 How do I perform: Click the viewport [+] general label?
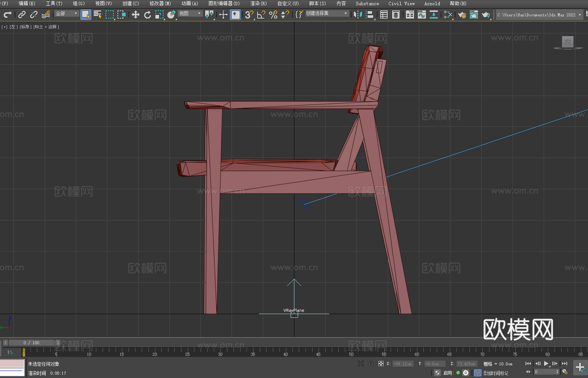point(4,27)
